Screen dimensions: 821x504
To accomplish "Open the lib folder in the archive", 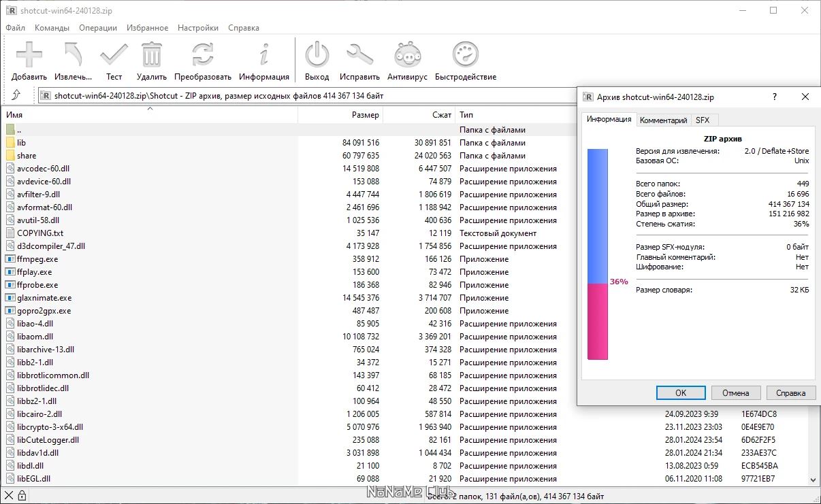I will [21, 142].
